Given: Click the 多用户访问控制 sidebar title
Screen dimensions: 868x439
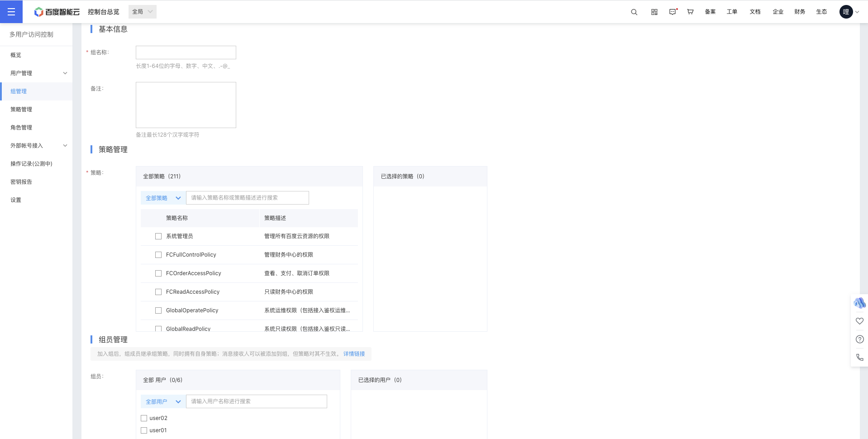Looking at the screenshot, I should (x=31, y=34).
